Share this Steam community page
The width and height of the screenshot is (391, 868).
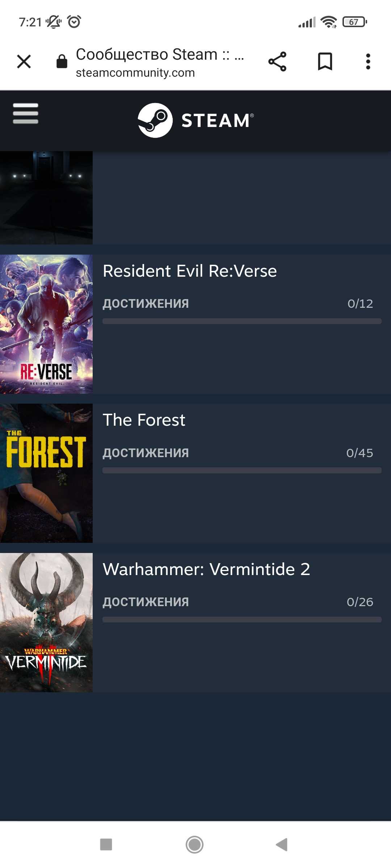pos(277,61)
